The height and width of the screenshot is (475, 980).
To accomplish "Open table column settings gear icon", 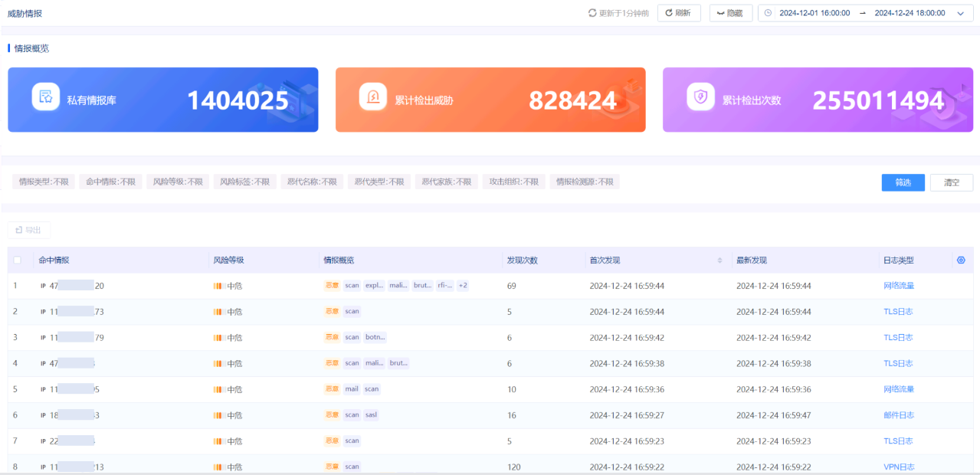I will [x=961, y=260].
